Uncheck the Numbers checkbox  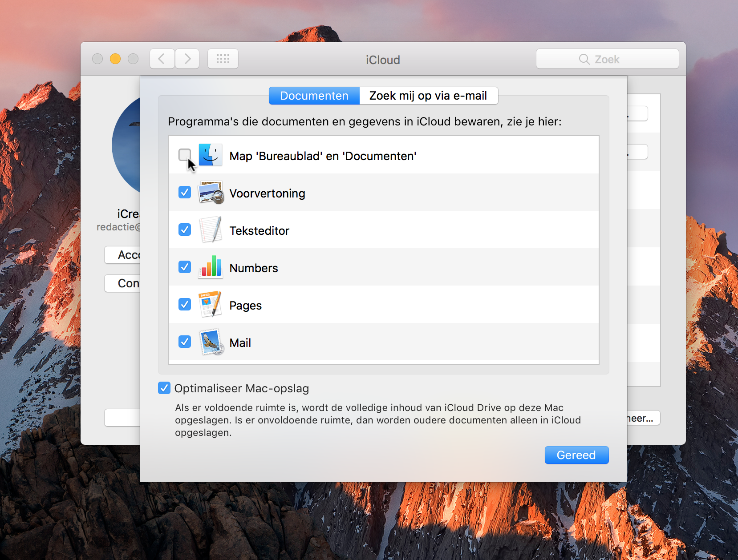point(185,267)
